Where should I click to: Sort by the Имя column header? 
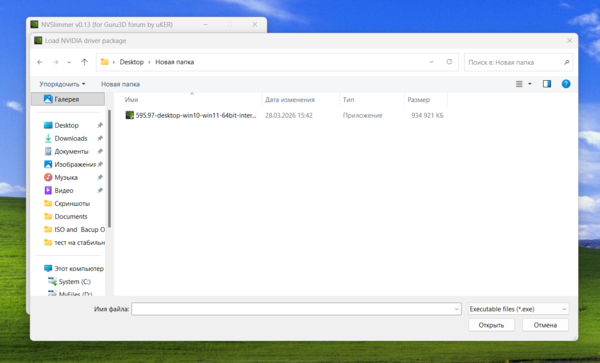pos(131,100)
